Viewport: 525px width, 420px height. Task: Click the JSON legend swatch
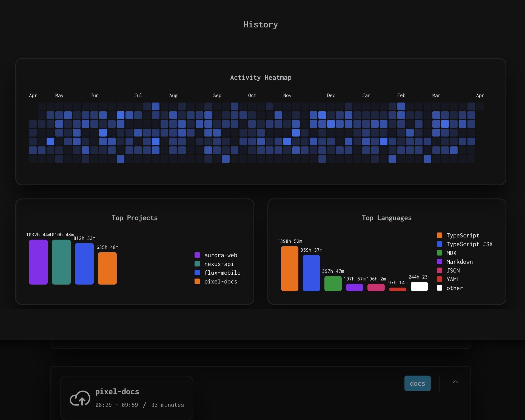pyautogui.click(x=439, y=270)
